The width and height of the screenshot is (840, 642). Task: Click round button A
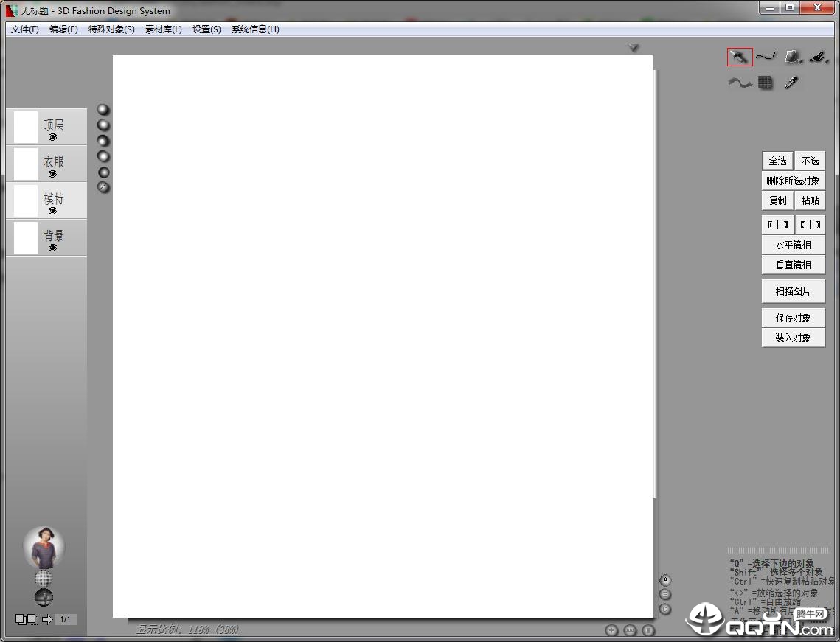click(665, 580)
